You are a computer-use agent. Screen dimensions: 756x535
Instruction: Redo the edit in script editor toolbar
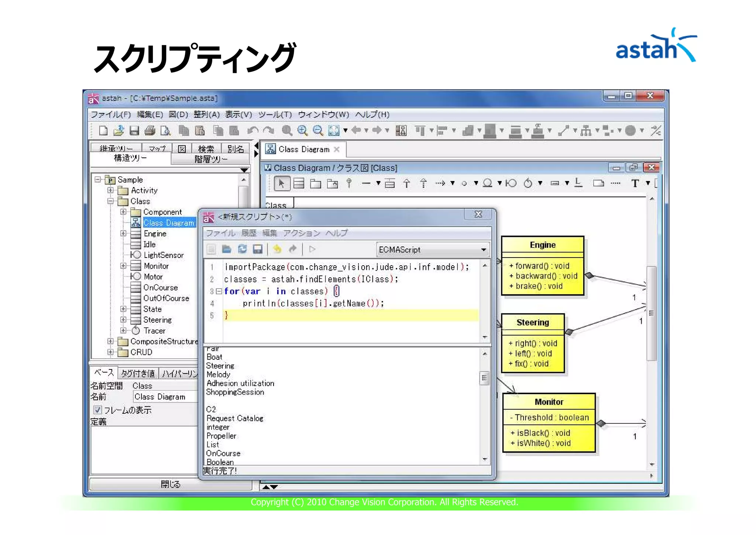(x=293, y=249)
